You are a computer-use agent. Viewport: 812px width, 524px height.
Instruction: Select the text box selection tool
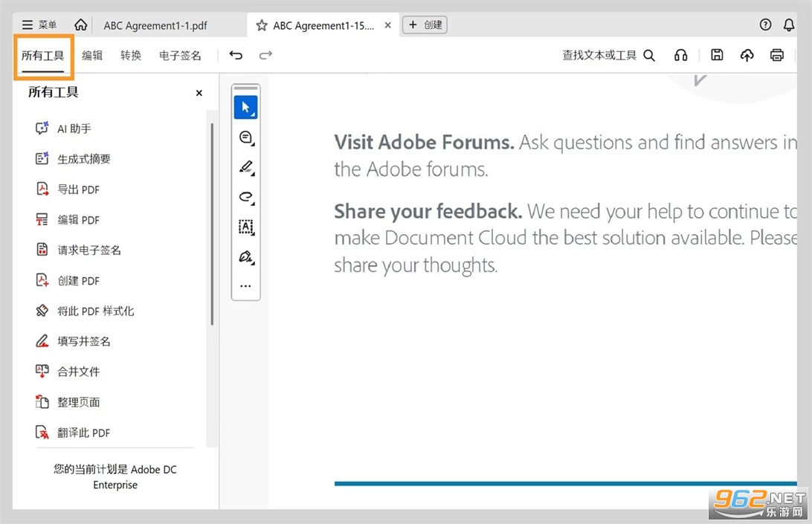click(x=246, y=227)
